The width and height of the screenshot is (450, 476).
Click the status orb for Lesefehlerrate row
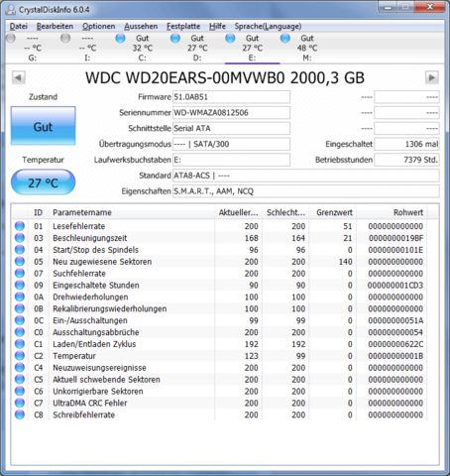coord(20,226)
